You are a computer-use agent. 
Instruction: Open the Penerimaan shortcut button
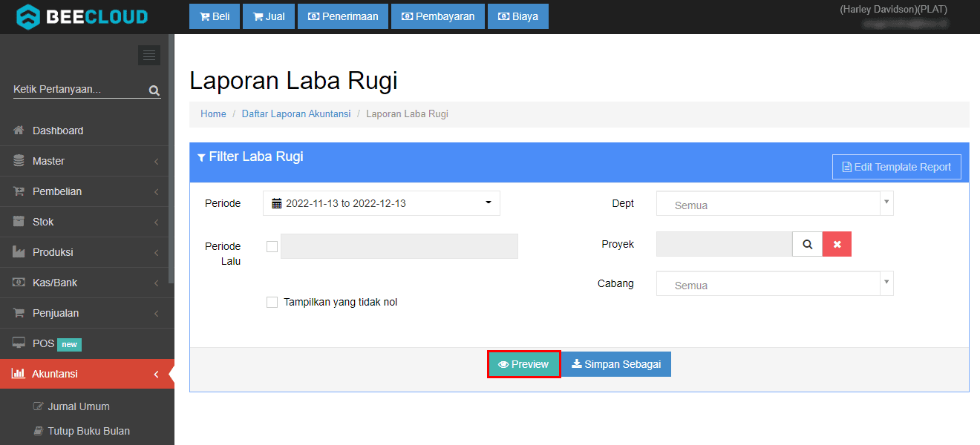(343, 16)
